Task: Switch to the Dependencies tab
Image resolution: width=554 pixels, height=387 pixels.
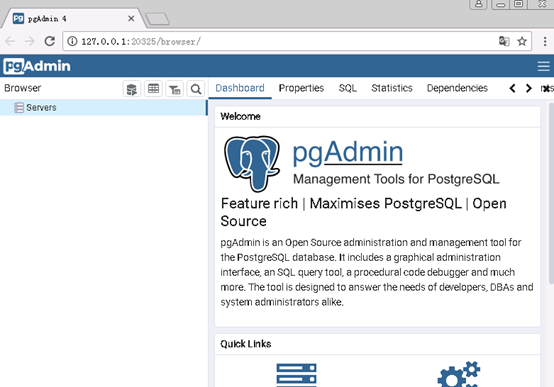Action: pos(457,88)
